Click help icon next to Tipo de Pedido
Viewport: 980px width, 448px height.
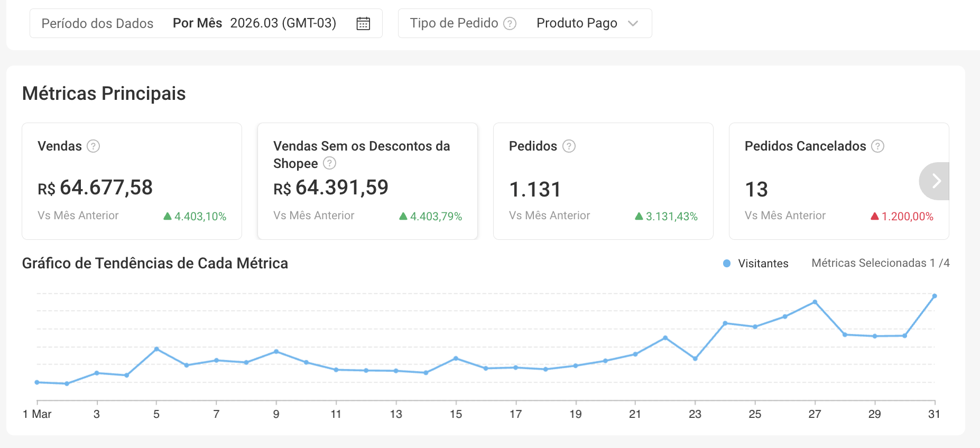coord(510,23)
